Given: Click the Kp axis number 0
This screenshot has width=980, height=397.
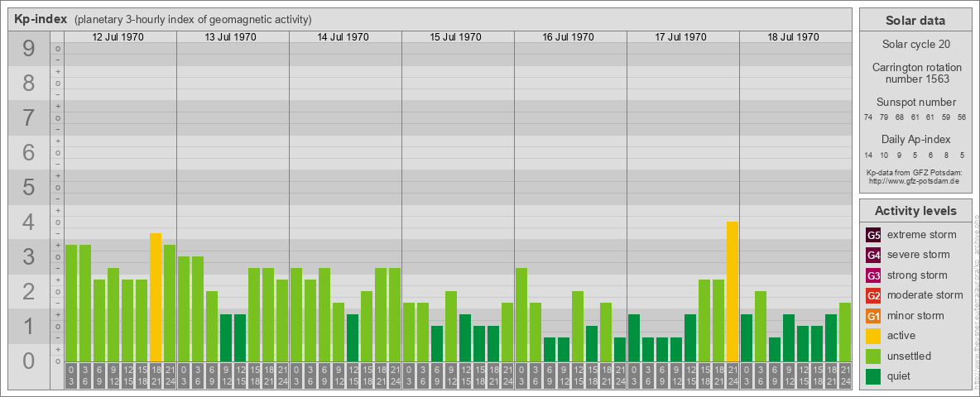Looking at the screenshot, I should (x=29, y=361).
